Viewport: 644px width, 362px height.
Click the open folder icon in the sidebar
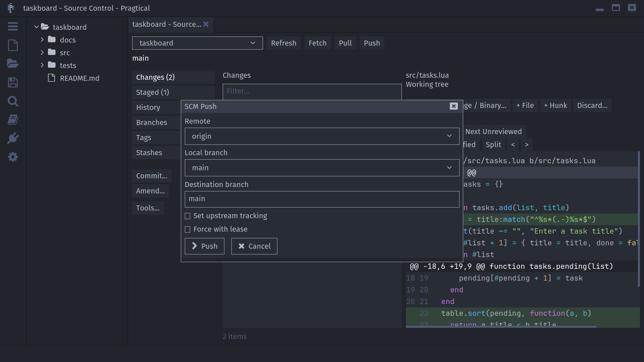[x=13, y=63]
